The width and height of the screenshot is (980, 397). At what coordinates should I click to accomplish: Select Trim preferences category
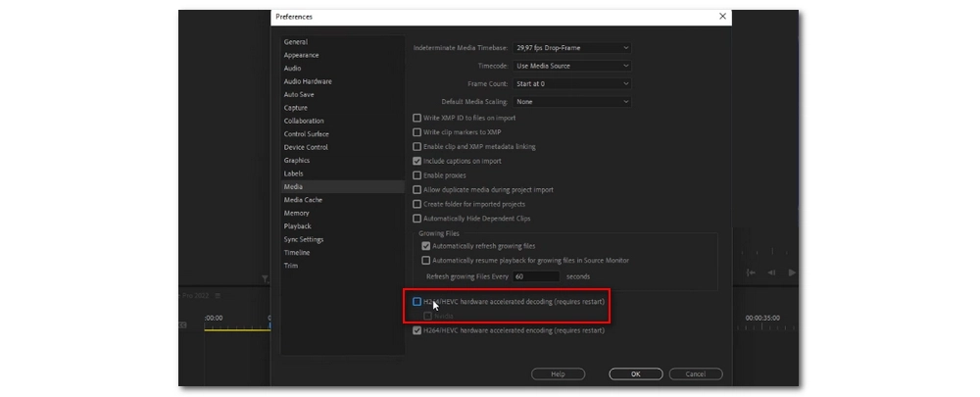(x=291, y=265)
